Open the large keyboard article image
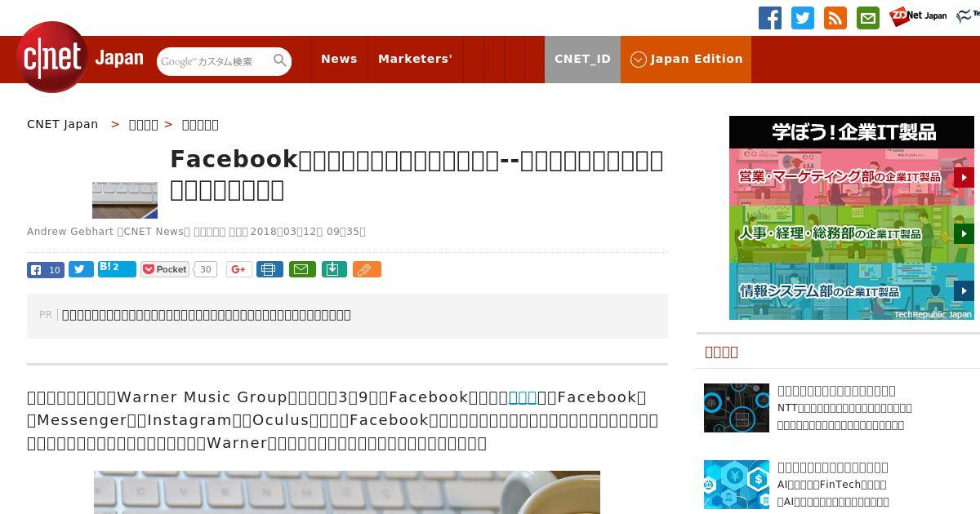Image resolution: width=980 pixels, height=514 pixels. 347,492
